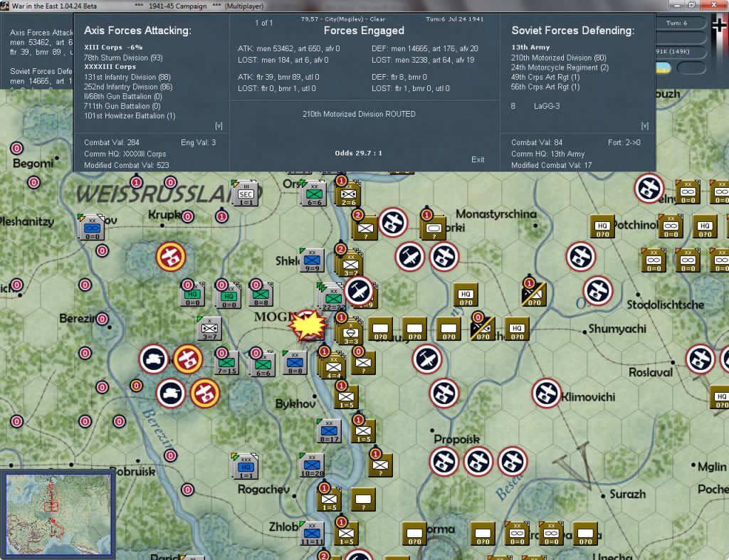The image size is (729, 560).
Task: Select the Soviet 3=3 airborne brigade
Action: pyautogui.click(x=350, y=332)
